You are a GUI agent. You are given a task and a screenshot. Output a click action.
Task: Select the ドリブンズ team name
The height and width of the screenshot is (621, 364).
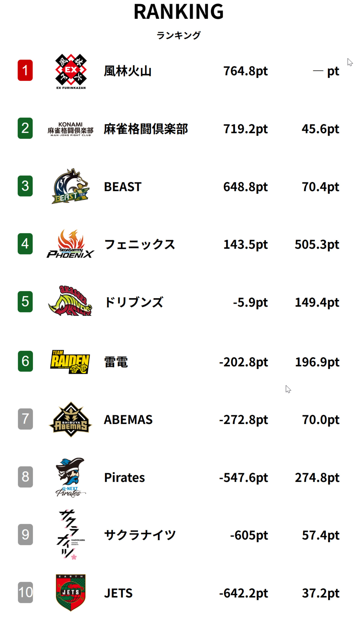coord(134,302)
